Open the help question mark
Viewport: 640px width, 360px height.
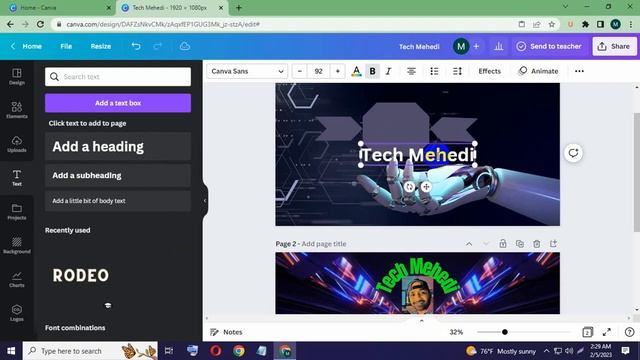click(629, 332)
